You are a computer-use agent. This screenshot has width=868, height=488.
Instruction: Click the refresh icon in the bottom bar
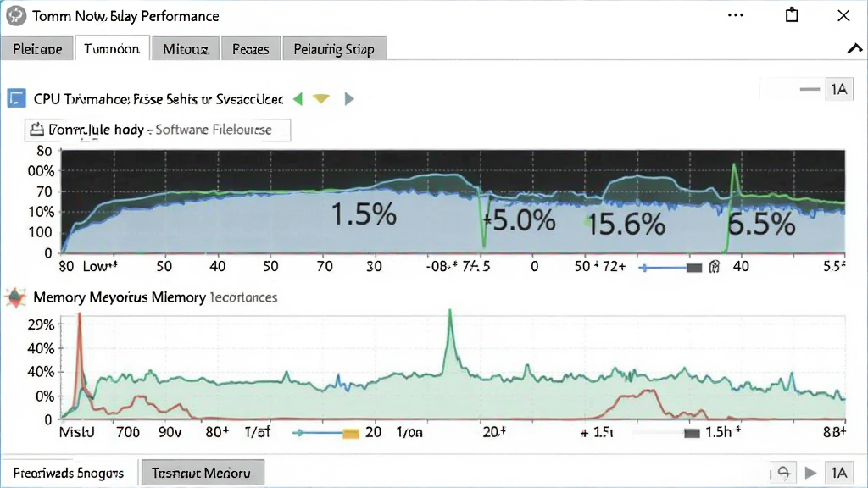pyautogui.click(x=783, y=473)
